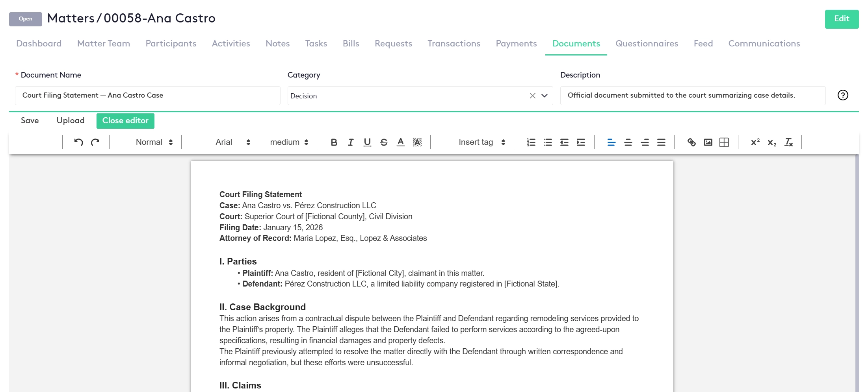Insert an image into the document
The height and width of the screenshot is (392, 868).
click(708, 142)
